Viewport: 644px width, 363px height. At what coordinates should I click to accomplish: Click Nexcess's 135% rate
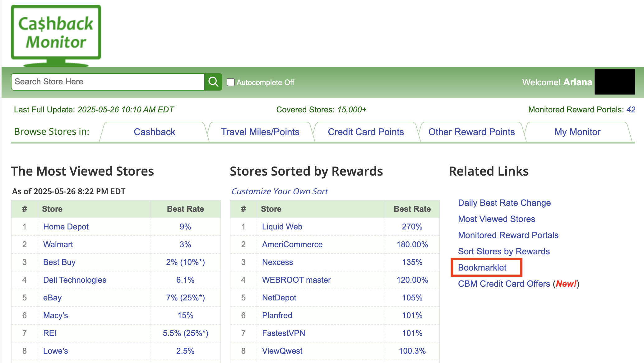[412, 262]
